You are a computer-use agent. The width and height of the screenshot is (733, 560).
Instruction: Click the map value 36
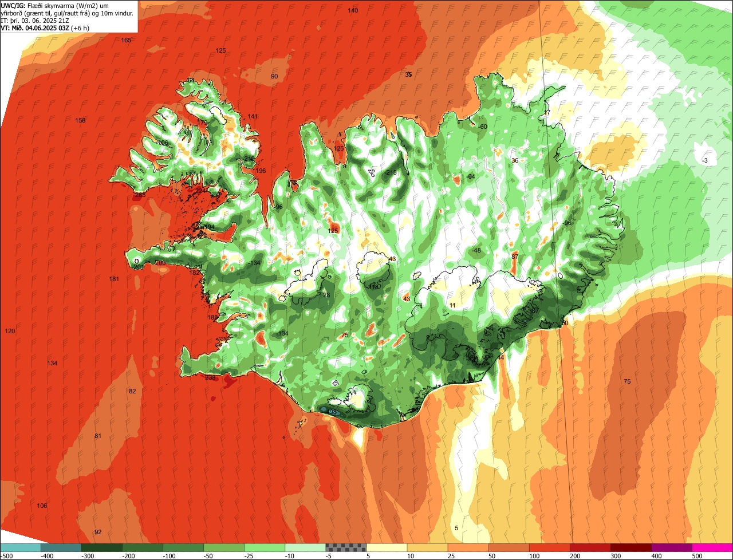click(515, 160)
